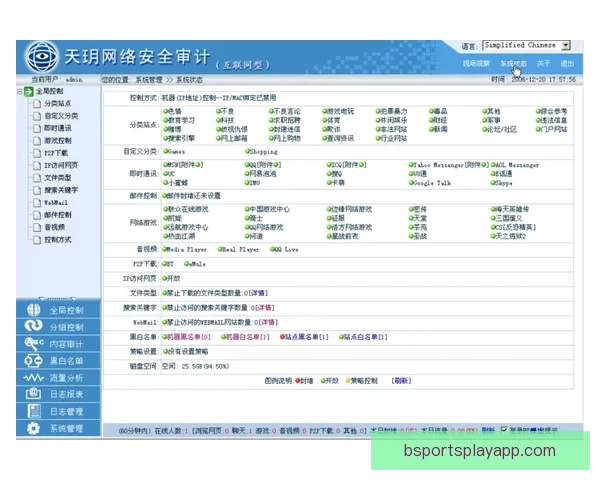Click the 全局控制 globe icon in bottom menu
This screenshot has width=600, height=480.
click(x=33, y=310)
